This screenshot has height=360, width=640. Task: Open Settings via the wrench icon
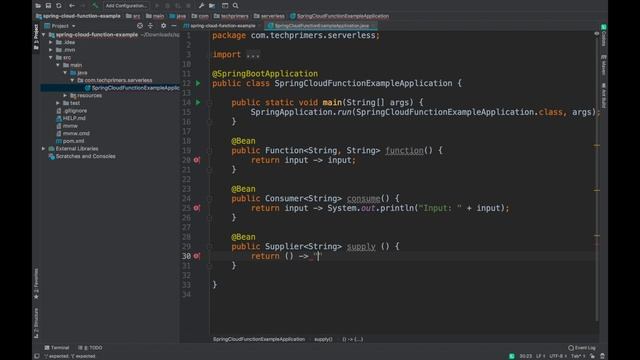pos(201,6)
